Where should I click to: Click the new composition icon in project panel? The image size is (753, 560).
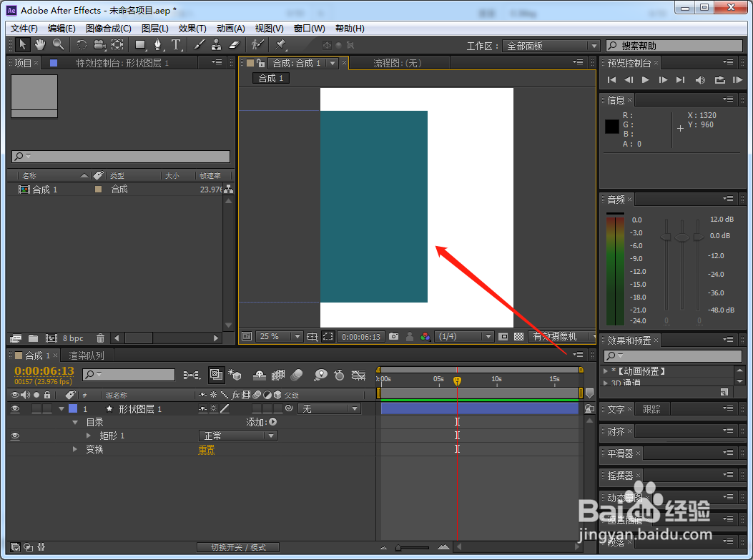[51, 338]
